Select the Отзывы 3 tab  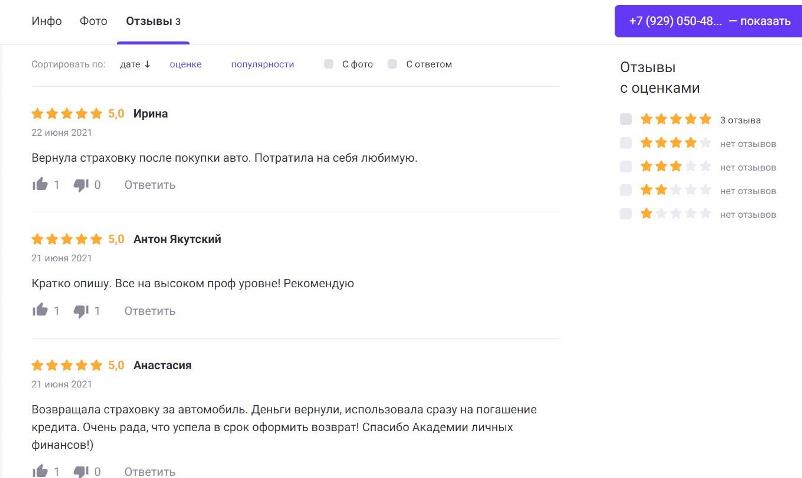153,21
